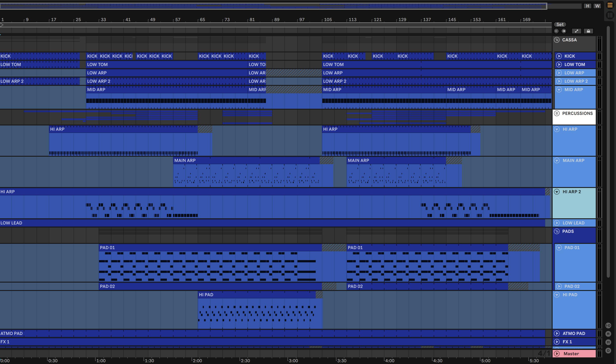Select the PERCUSSIONS group track header
This screenshot has height=364, width=616.
click(577, 114)
